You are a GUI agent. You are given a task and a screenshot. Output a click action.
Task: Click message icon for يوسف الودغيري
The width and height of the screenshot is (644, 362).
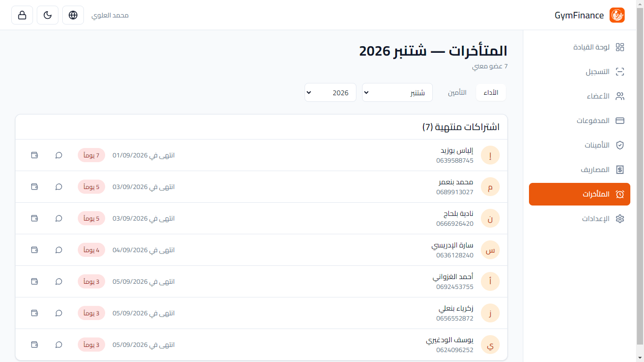pos(59,345)
